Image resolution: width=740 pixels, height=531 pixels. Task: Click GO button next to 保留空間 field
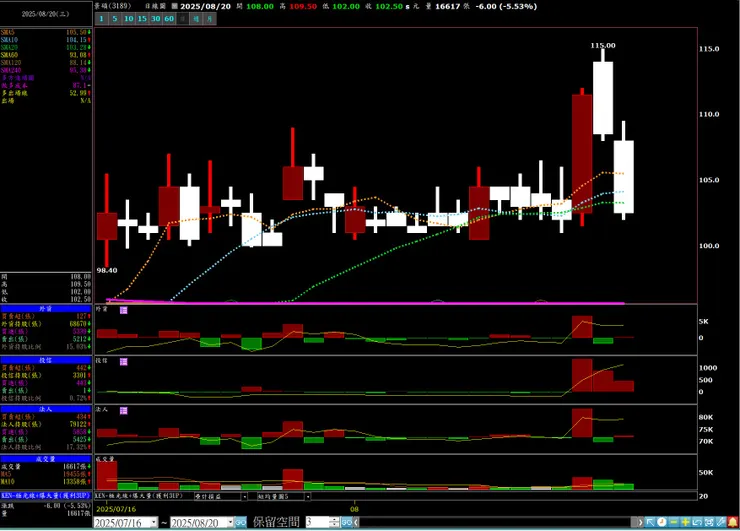click(x=347, y=523)
